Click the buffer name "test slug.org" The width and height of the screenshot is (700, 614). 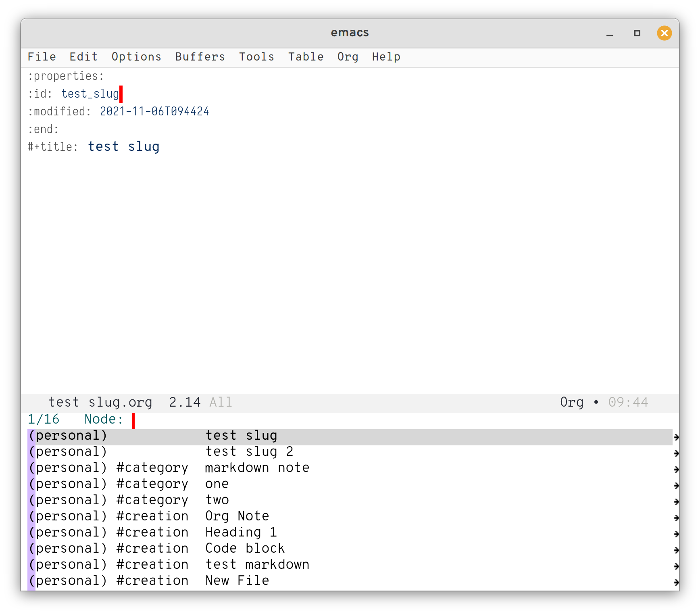(100, 402)
